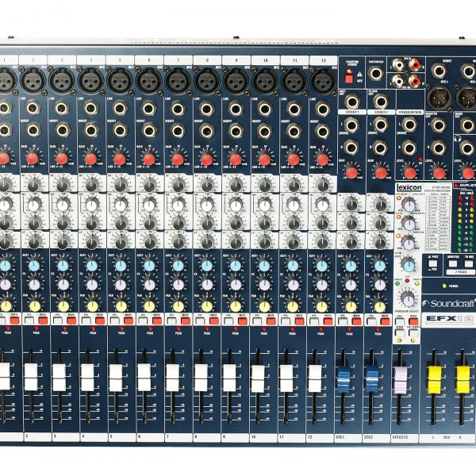This screenshot has height=476, width=476.
Task: Mute the STE1 stereo channel
Action: click(356, 321)
